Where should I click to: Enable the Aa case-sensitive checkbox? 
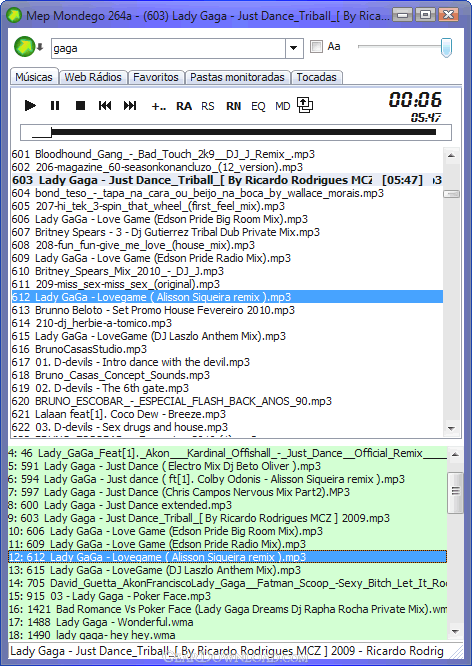(x=317, y=46)
